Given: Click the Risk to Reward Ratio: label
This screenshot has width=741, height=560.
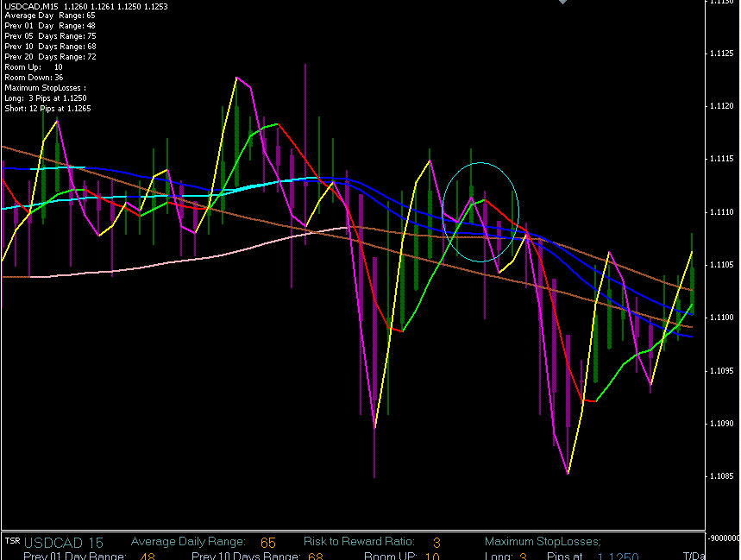Looking at the screenshot, I should click(360, 542).
